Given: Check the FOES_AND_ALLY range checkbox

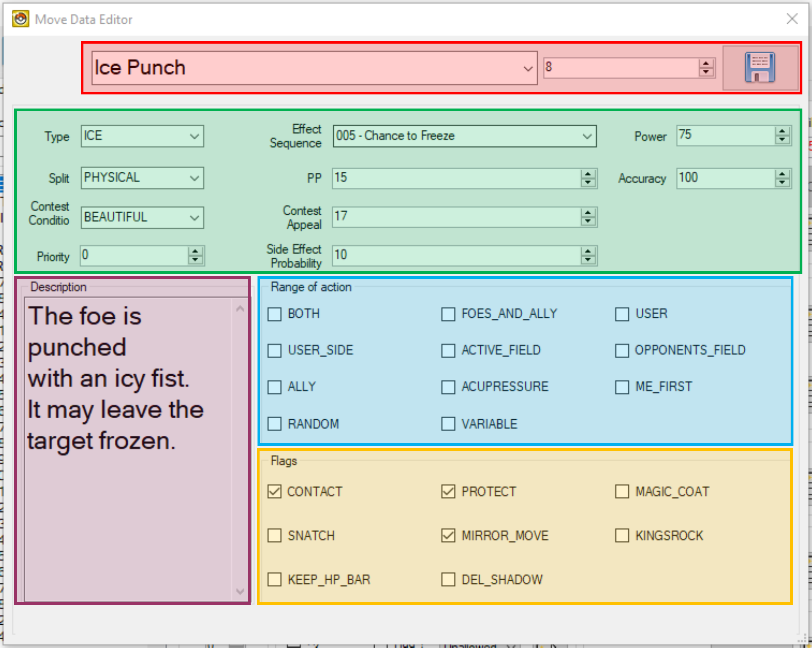Looking at the screenshot, I should (448, 314).
